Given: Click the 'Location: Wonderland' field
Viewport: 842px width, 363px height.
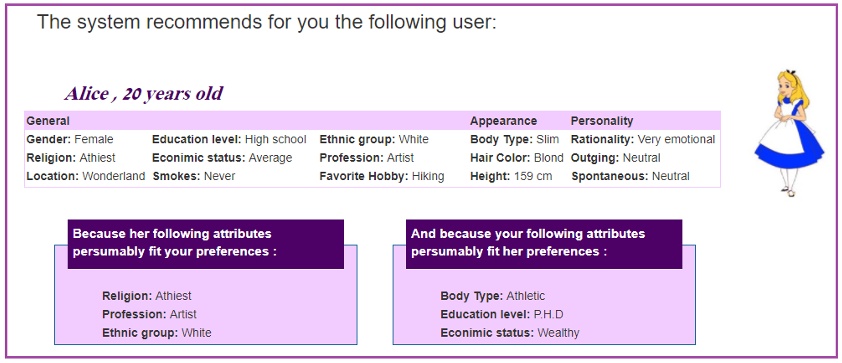Looking at the screenshot, I should (85, 176).
